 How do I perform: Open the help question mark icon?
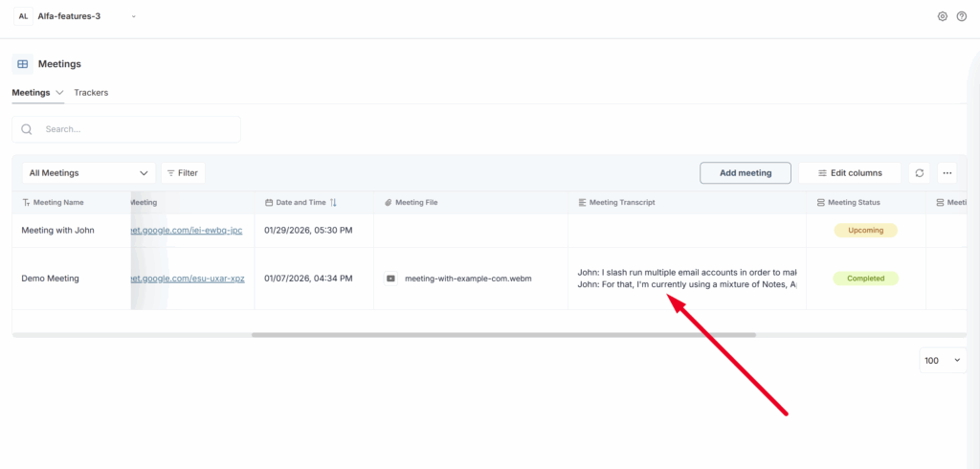(x=962, y=16)
